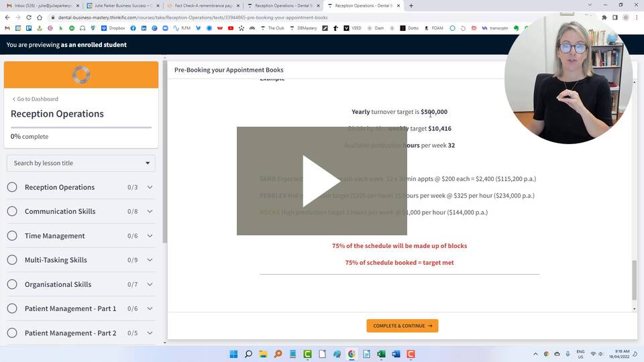This screenshot has width=644, height=362.
Task: Close the active Reception Operations tab
Action: pos(398,6)
